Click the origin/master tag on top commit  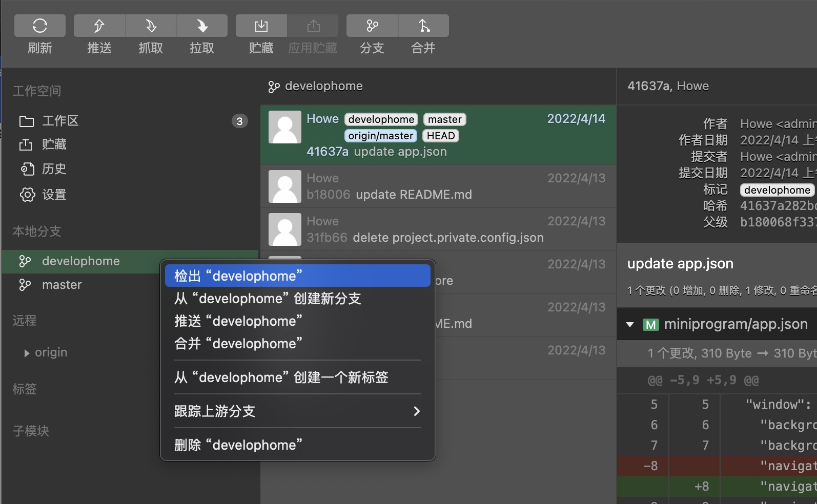point(381,136)
